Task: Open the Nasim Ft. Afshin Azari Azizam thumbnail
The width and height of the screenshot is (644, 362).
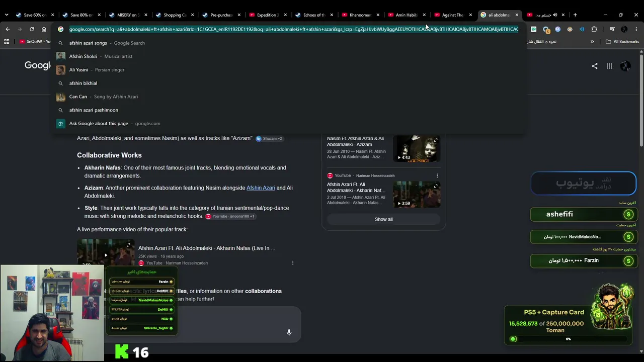Action: tap(417, 148)
